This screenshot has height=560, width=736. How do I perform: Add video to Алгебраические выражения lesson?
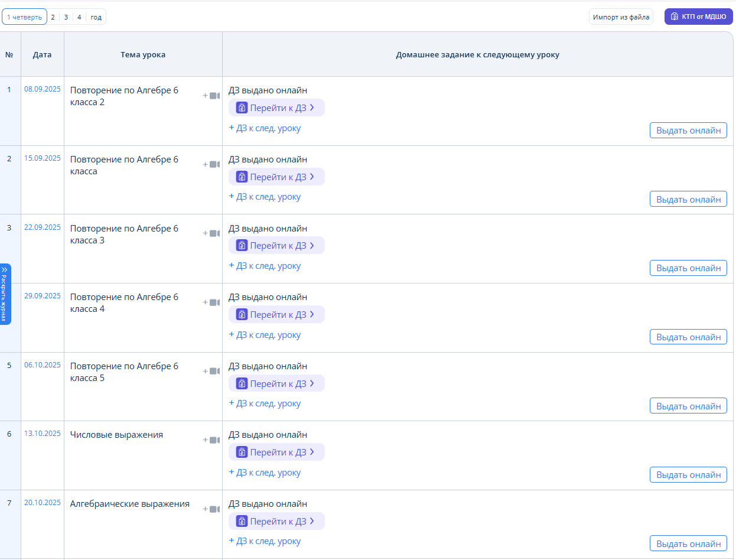pos(211,509)
